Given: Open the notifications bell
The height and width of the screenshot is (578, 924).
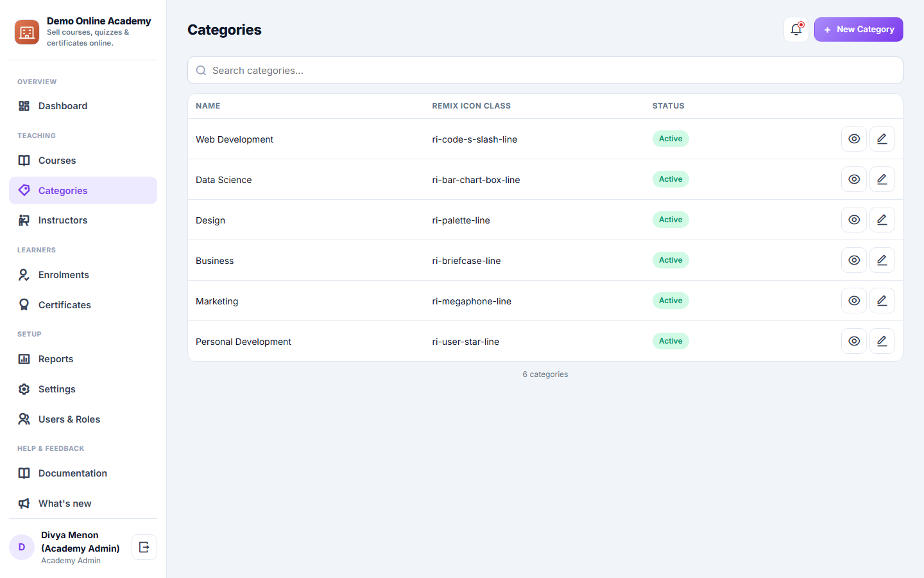Looking at the screenshot, I should [796, 30].
